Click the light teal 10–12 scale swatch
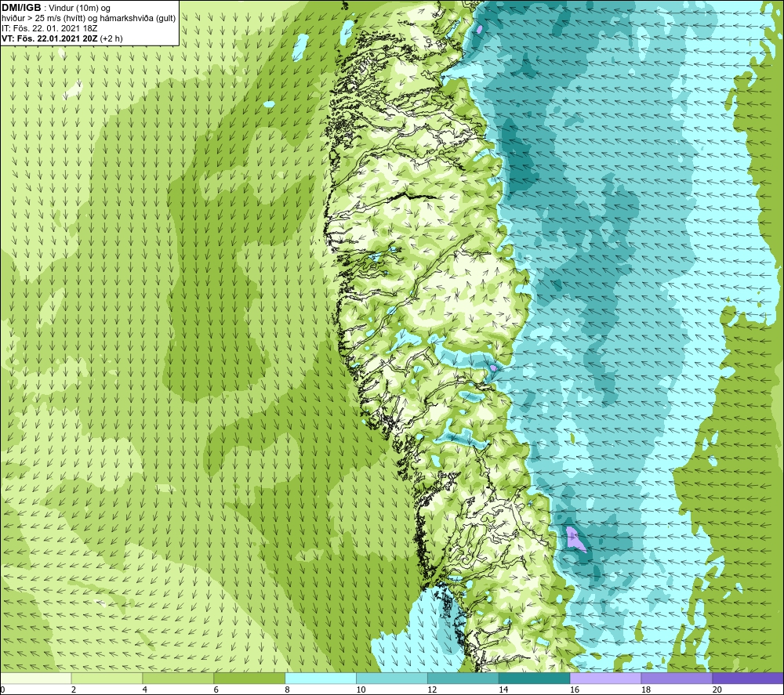This screenshot has height=695, width=784. (x=392, y=679)
